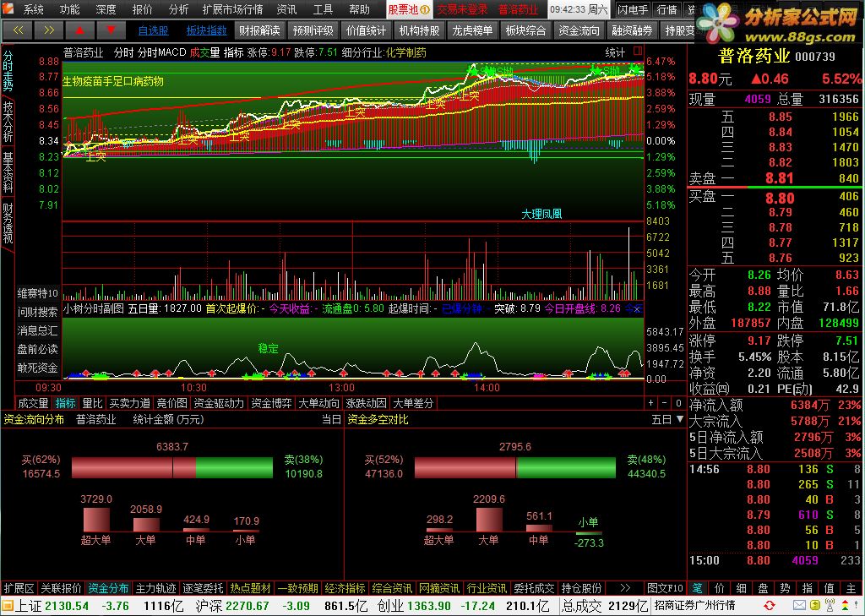
Task: Click the orange square icon before 上证
Action: click(x=7, y=606)
